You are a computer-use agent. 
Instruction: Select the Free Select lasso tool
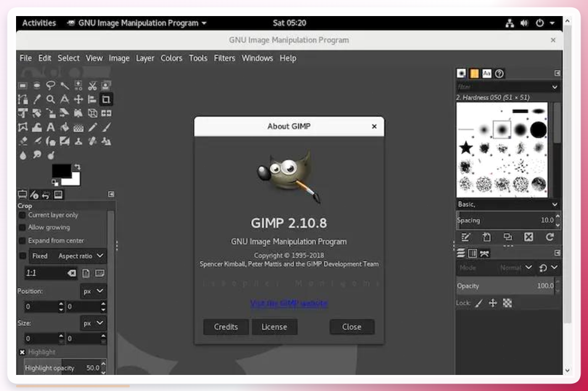(x=51, y=85)
